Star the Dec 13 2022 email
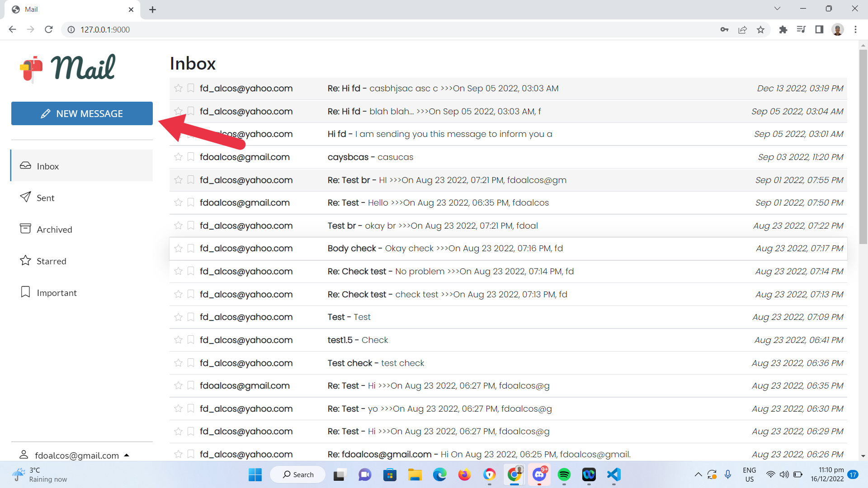Viewport: 868px width, 488px height. pyautogui.click(x=178, y=88)
